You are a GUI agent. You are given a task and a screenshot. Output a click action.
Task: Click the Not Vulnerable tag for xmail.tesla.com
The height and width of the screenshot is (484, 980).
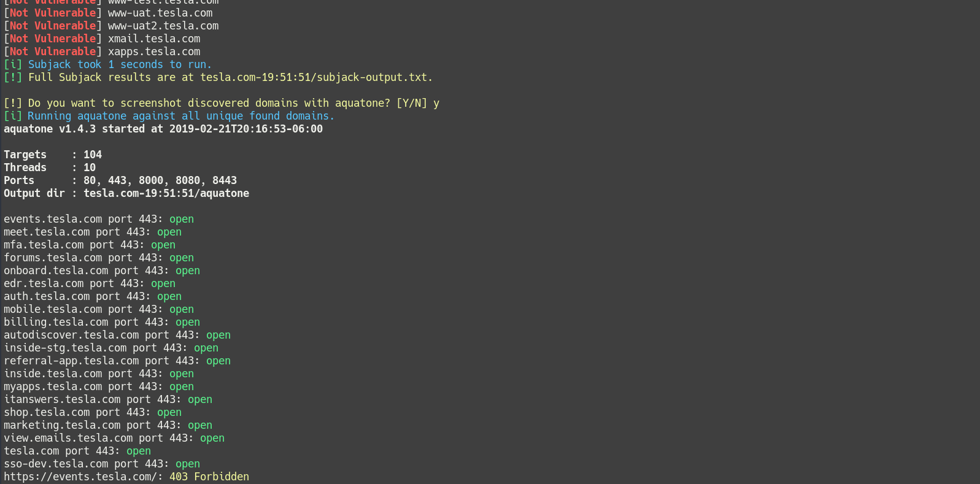(x=53, y=39)
